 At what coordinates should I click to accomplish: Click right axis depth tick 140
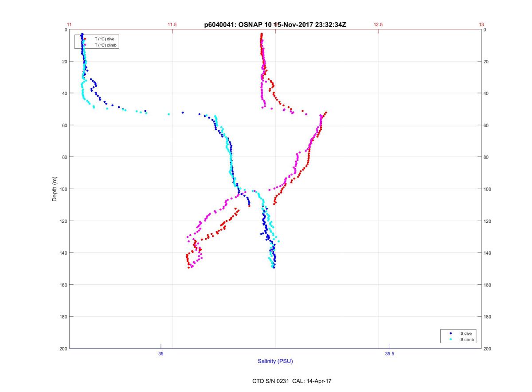(488, 253)
